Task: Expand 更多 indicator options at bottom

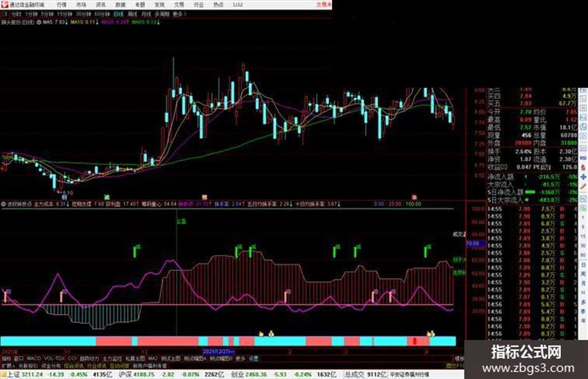Action: coord(240,358)
